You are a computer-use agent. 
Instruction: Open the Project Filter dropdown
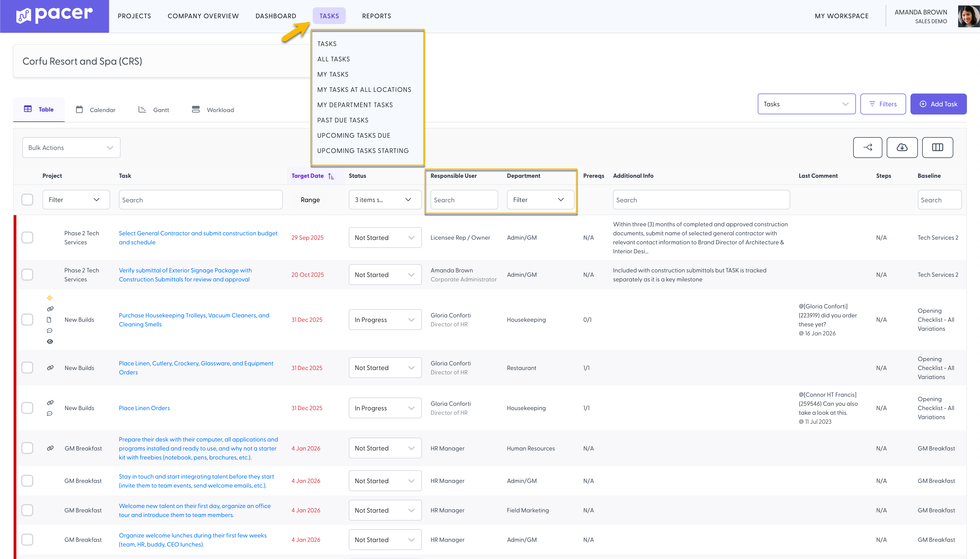(76, 200)
